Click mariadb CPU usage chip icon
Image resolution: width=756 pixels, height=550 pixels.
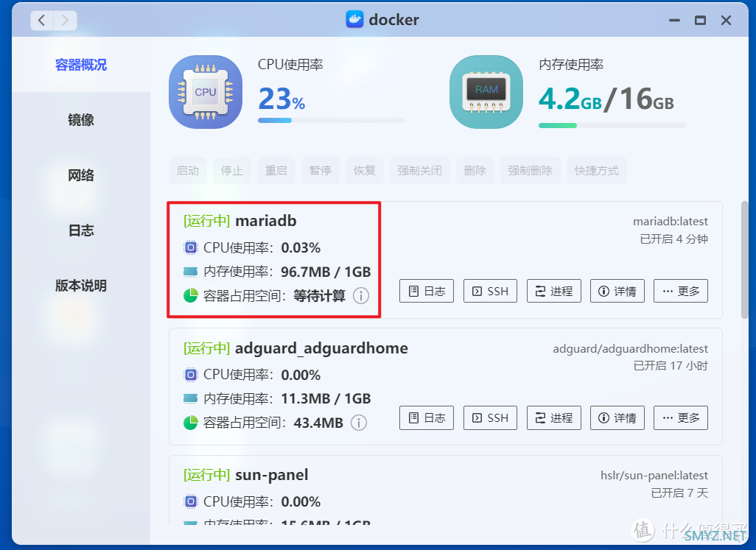[191, 247]
